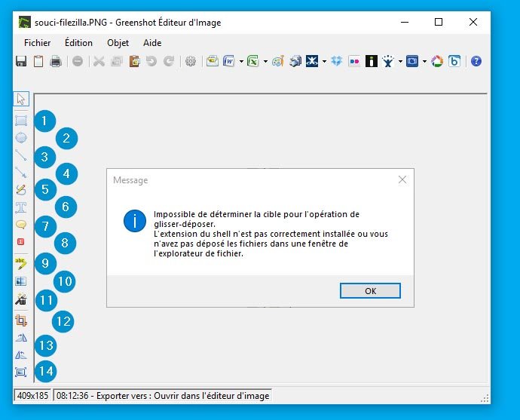Export image to Microsoft Excel

253,61
